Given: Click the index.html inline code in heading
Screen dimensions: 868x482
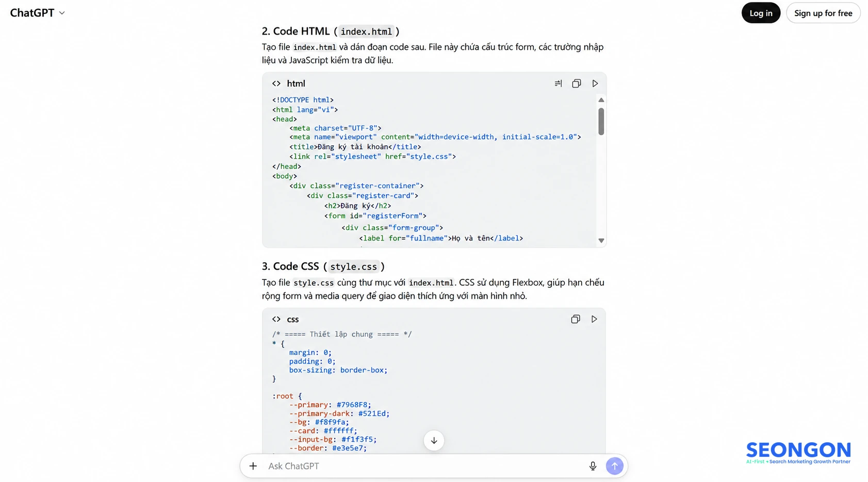Looking at the screenshot, I should (366, 31).
